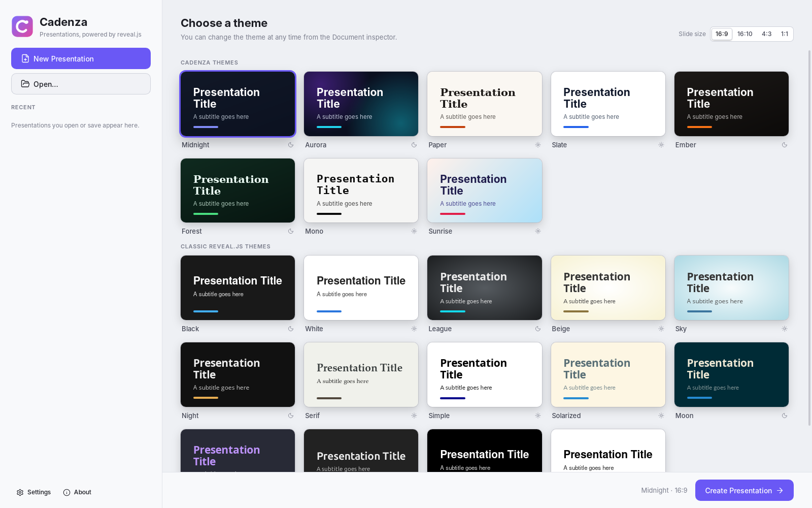Image resolution: width=812 pixels, height=508 pixels.
Task: Click the sun icon next to White
Action: coord(414,329)
